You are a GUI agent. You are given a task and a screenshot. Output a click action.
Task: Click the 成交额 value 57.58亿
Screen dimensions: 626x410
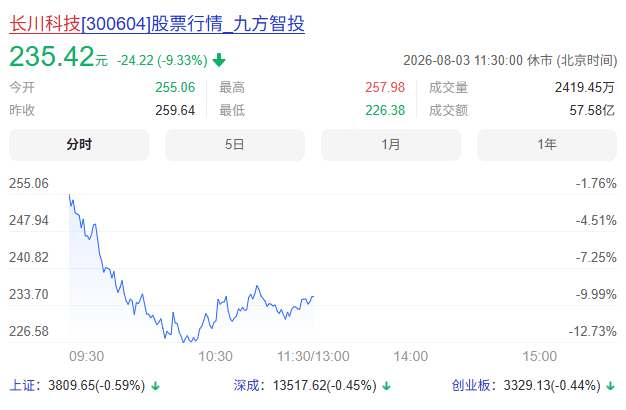click(592, 110)
